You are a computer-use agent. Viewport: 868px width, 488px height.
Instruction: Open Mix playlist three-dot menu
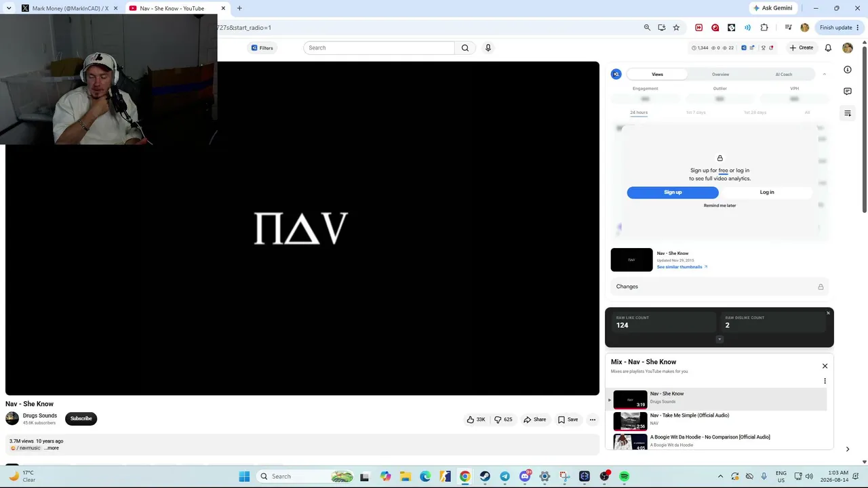coord(825,381)
